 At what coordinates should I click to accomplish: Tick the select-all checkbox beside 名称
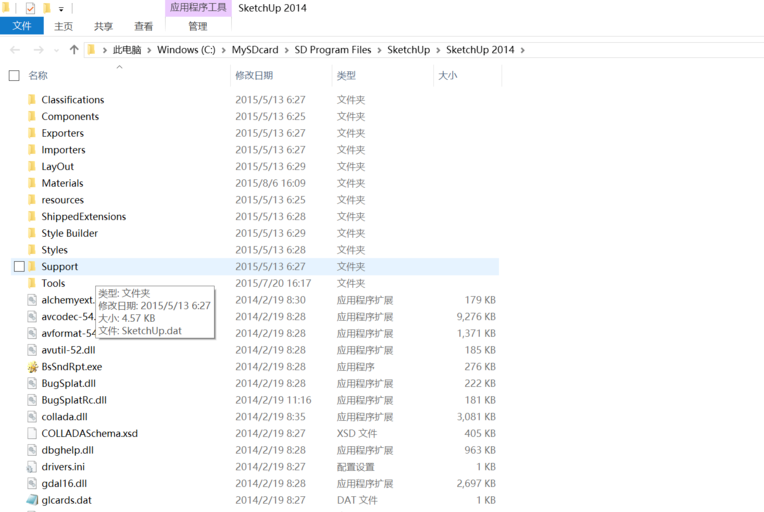[x=14, y=76]
